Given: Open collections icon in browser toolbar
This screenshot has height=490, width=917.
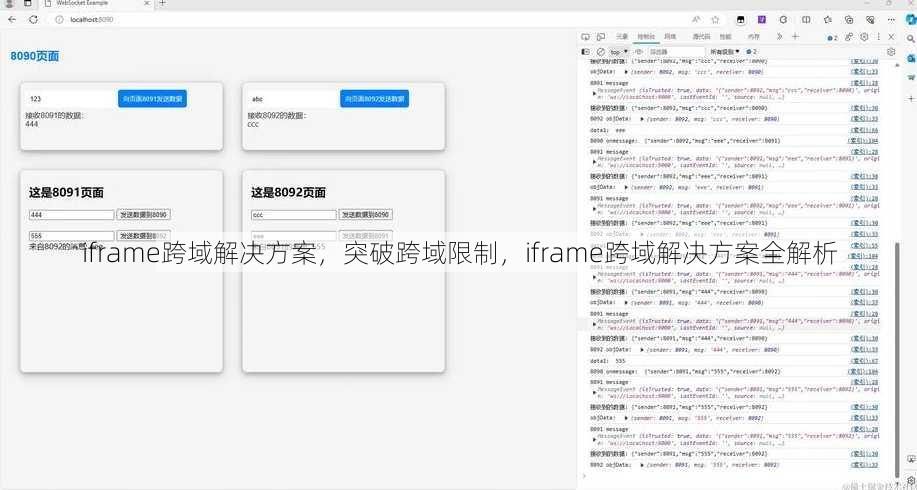Looking at the screenshot, I should pos(849,19).
